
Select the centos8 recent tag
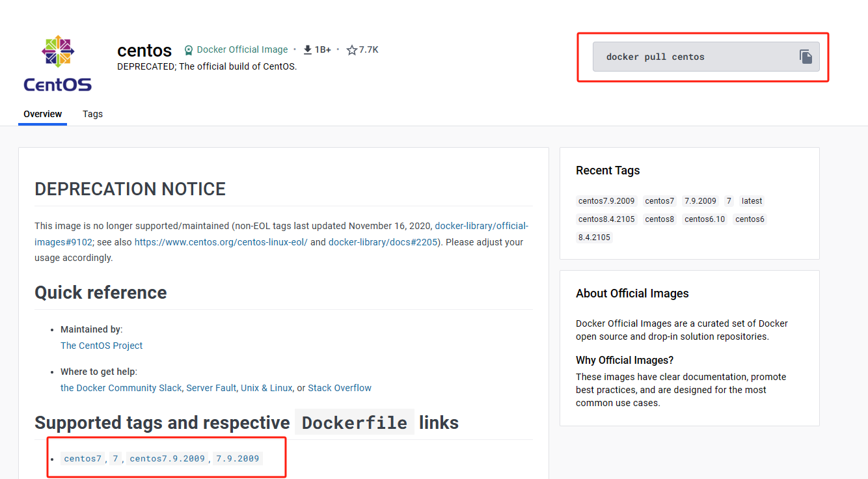[660, 219]
